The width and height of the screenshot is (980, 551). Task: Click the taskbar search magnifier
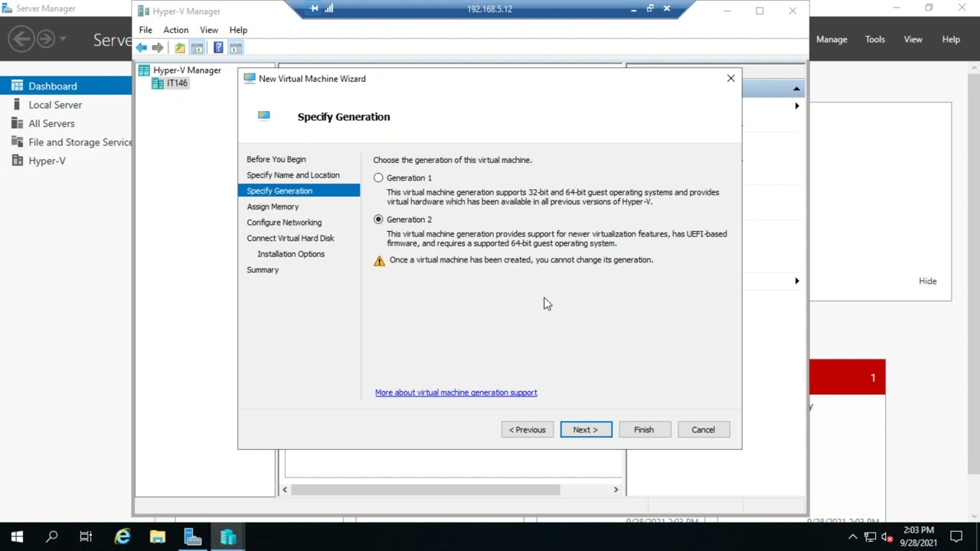pyautogui.click(x=51, y=537)
